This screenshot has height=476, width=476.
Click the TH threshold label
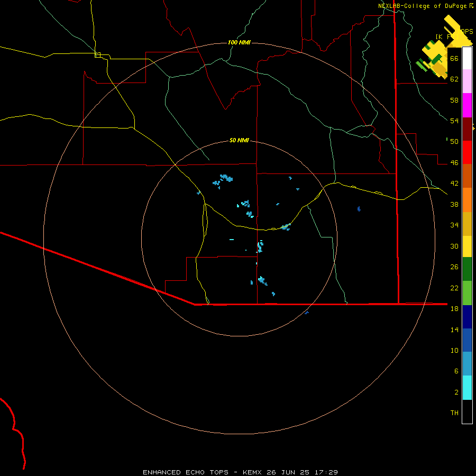pyautogui.click(x=454, y=413)
